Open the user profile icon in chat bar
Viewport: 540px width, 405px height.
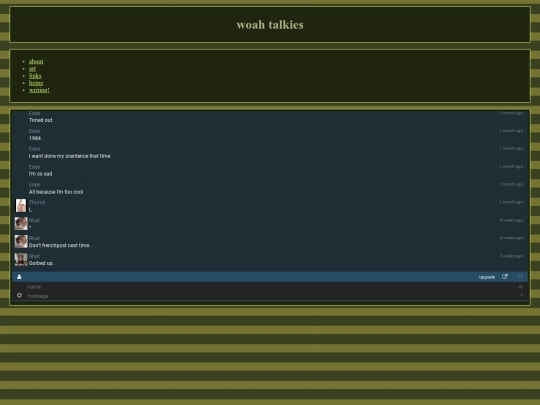19,277
